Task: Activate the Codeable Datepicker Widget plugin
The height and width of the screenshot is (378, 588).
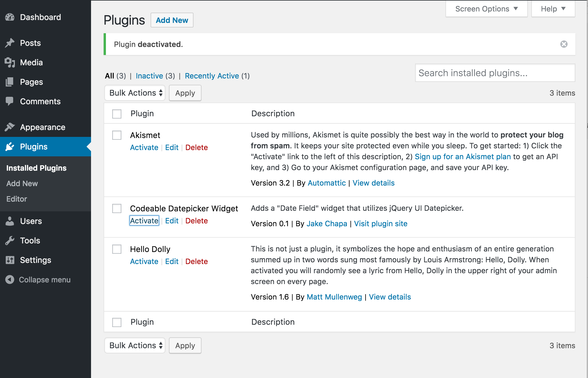Action: click(x=144, y=221)
